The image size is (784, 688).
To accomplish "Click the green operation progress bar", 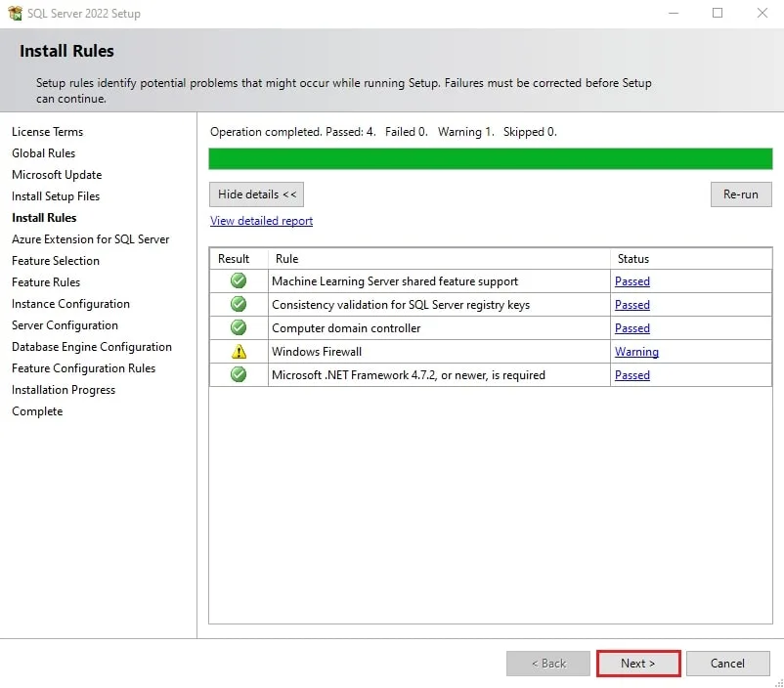I will pyautogui.click(x=489, y=157).
